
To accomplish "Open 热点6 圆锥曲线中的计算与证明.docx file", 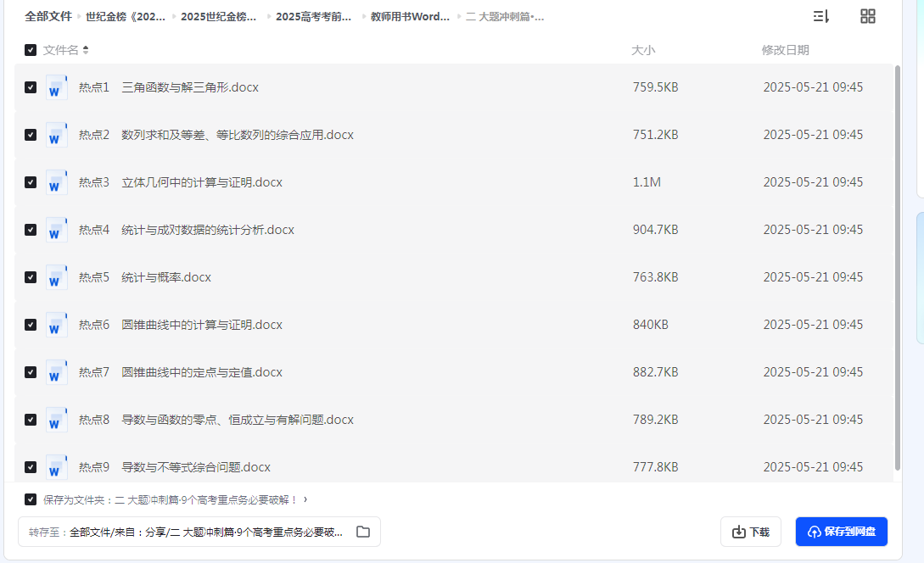I will point(202,325).
